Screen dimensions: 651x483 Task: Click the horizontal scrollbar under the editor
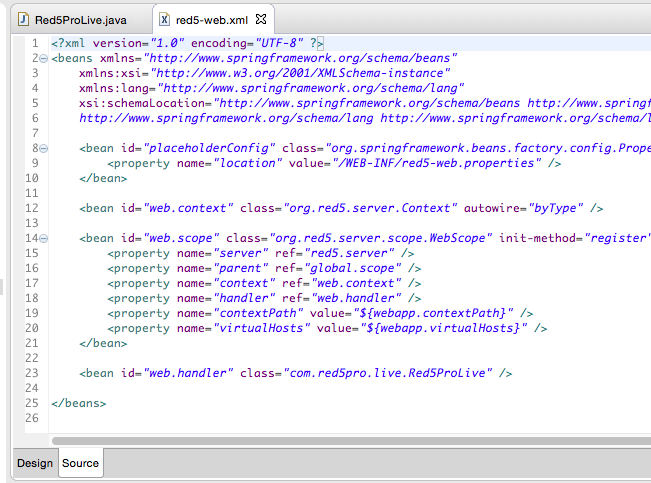(351, 441)
